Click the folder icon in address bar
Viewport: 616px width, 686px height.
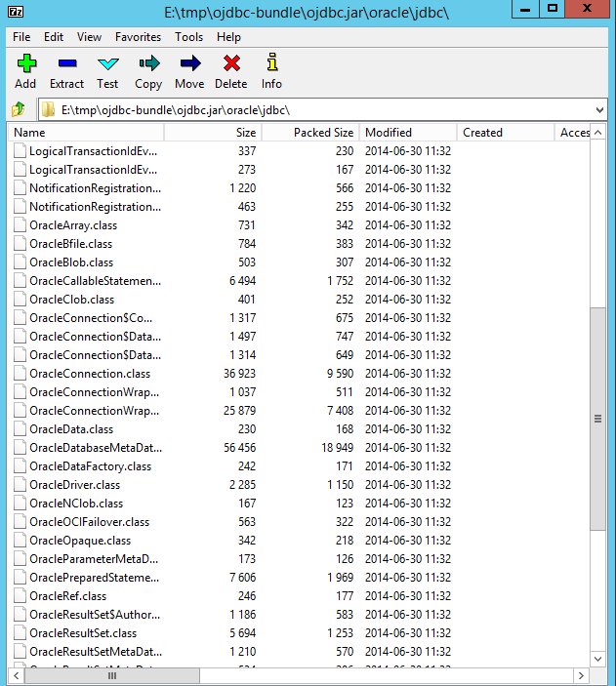point(48,110)
